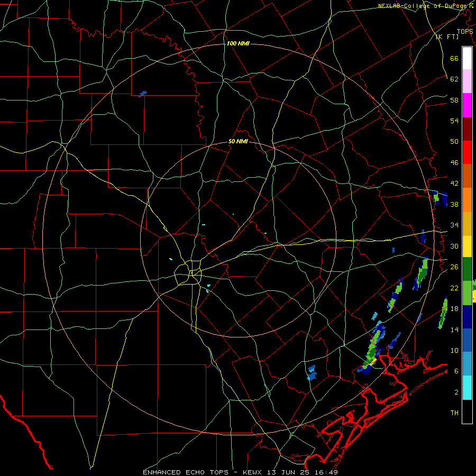Pick the cyan legend swatch
The image size is (476, 476).
pyautogui.click(x=467, y=388)
